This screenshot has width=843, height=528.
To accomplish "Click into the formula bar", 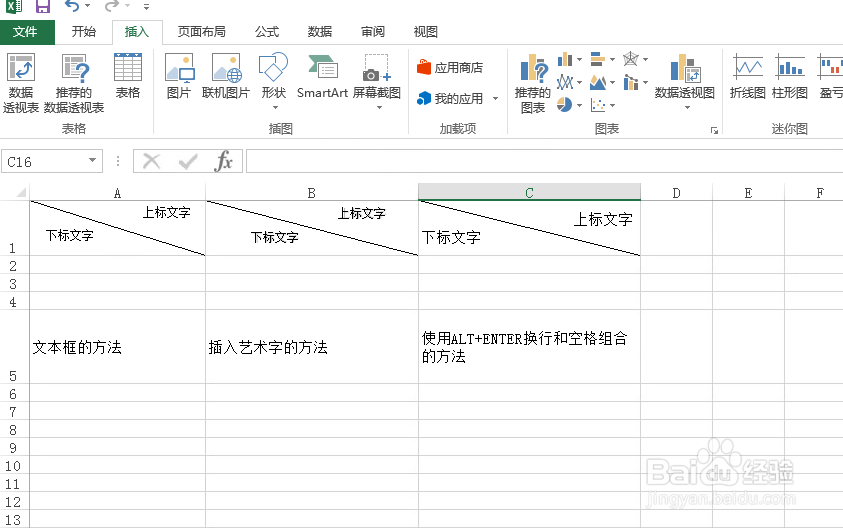I will click(x=544, y=161).
